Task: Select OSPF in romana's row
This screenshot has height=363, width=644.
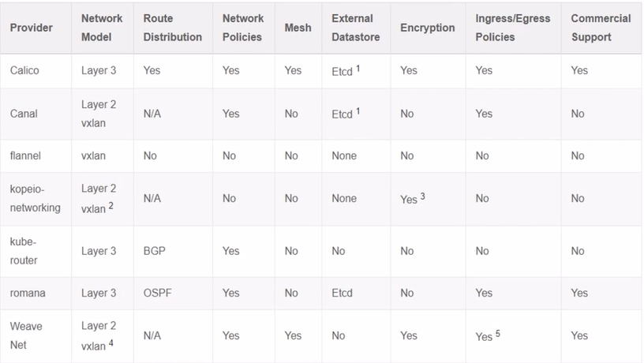Action: click(157, 294)
